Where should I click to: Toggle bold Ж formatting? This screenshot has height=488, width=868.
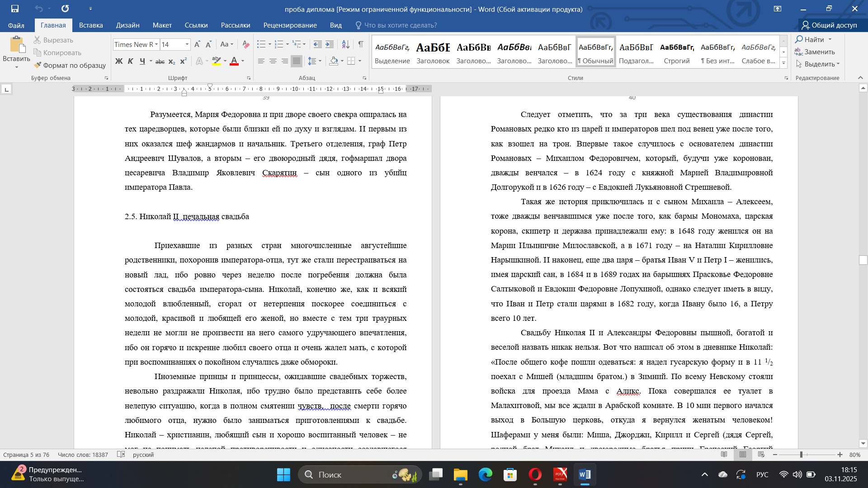point(119,61)
